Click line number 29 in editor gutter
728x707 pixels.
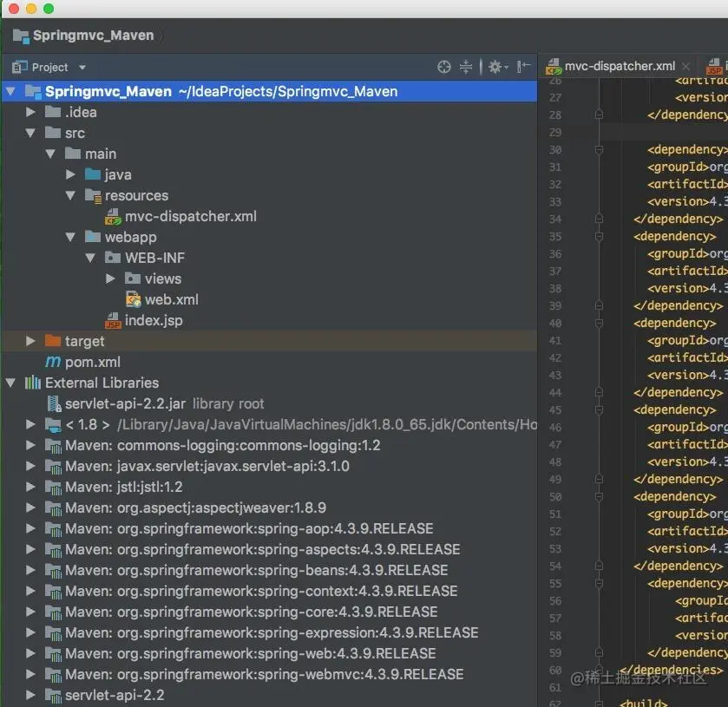pyautogui.click(x=555, y=133)
